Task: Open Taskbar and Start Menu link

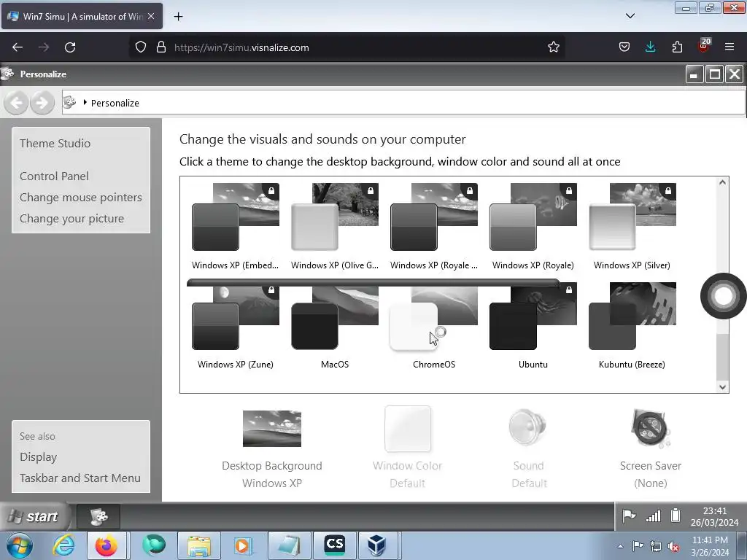Action: click(x=80, y=478)
